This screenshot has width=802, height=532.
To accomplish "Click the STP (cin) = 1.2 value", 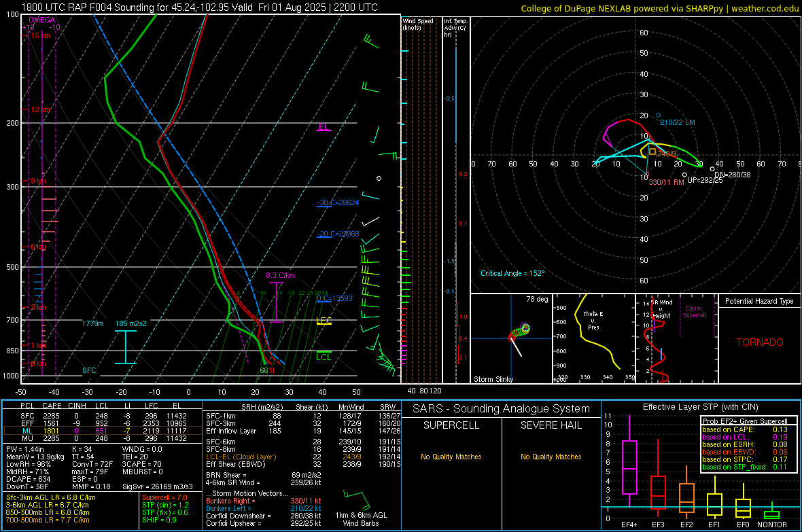I will [165, 505].
